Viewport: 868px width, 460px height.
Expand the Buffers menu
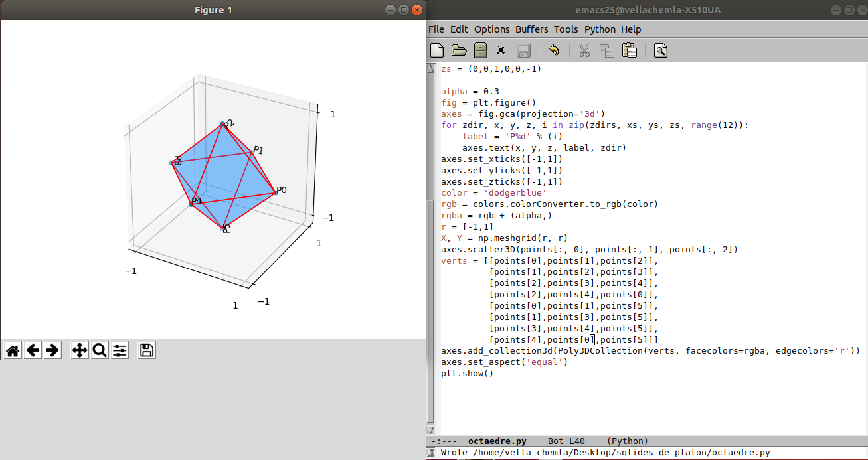tap(532, 29)
